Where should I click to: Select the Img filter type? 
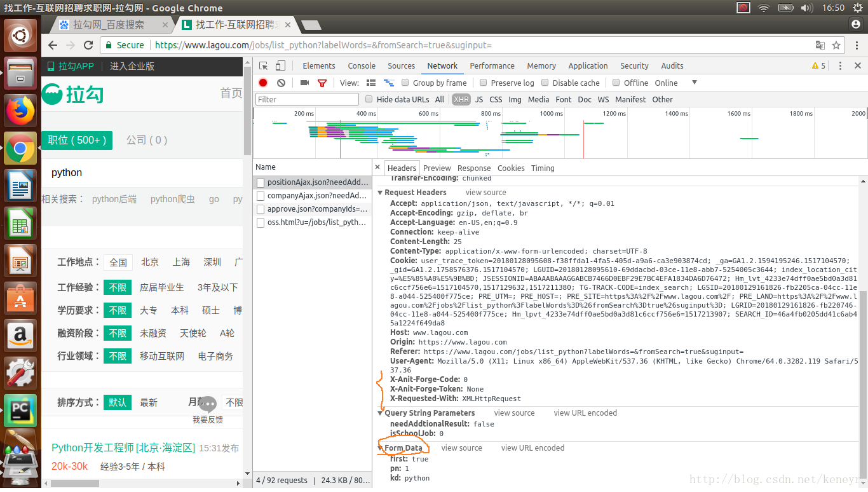pyautogui.click(x=515, y=99)
